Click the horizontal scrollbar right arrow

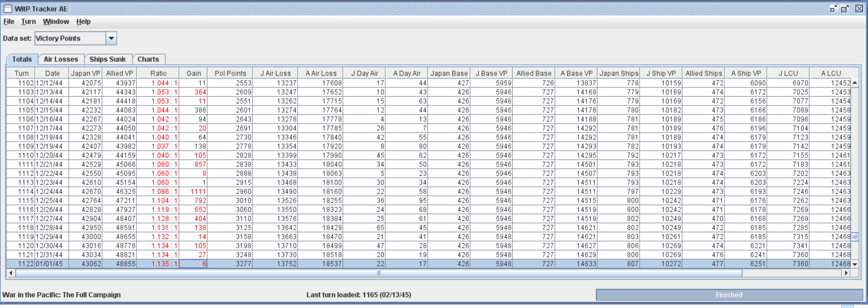(846, 273)
